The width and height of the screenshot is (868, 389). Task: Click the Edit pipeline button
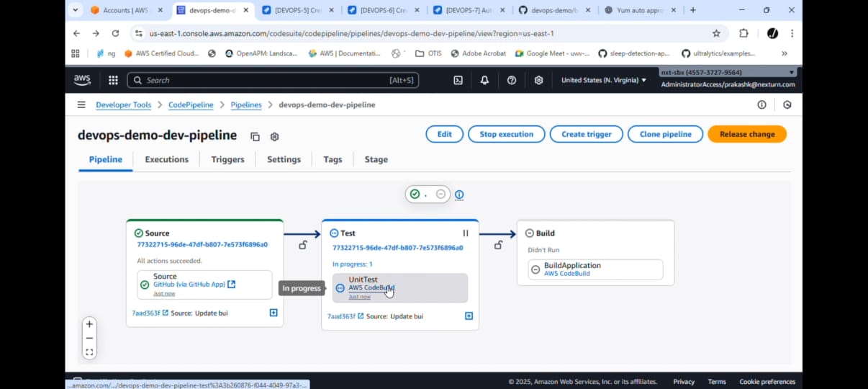click(x=444, y=134)
